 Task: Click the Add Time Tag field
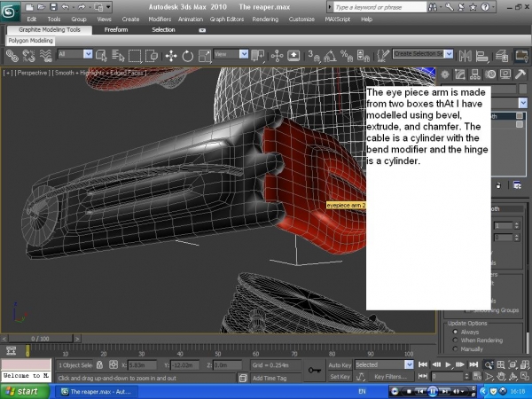click(275, 378)
